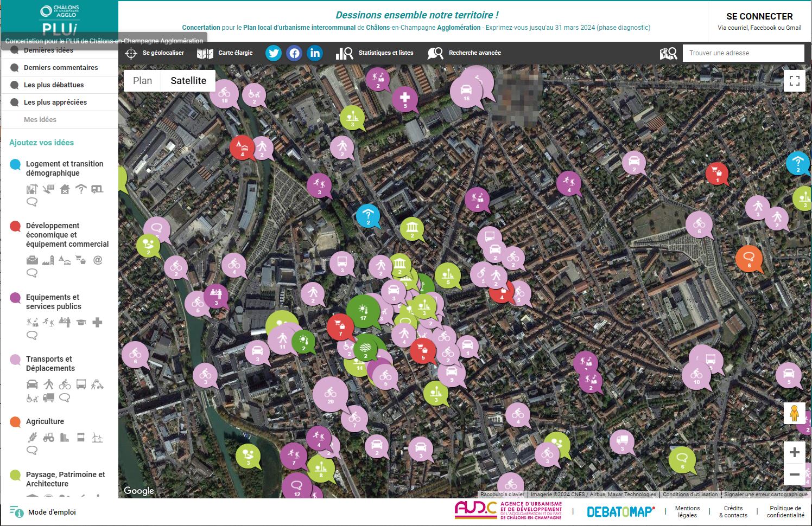Open Mentions légales link
This screenshot has width=812, height=526.
(x=687, y=512)
